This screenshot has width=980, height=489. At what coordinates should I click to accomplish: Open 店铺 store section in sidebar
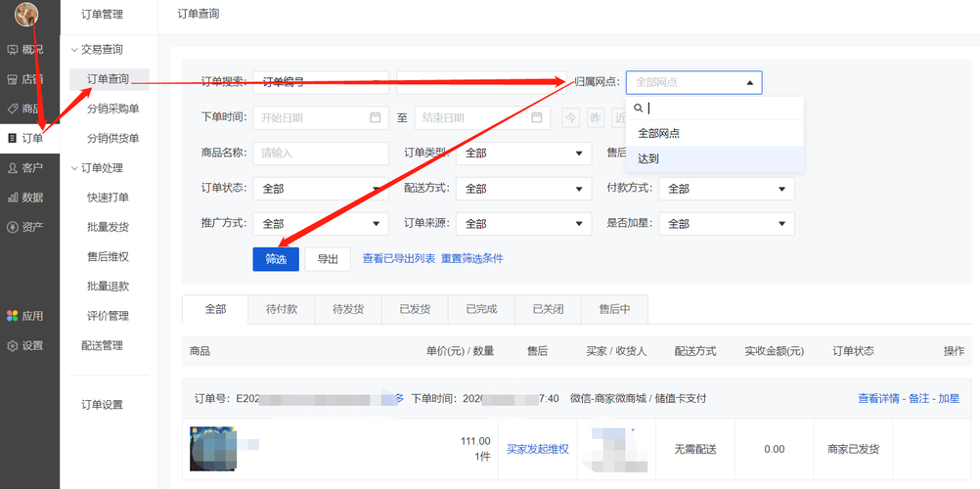click(x=25, y=79)
